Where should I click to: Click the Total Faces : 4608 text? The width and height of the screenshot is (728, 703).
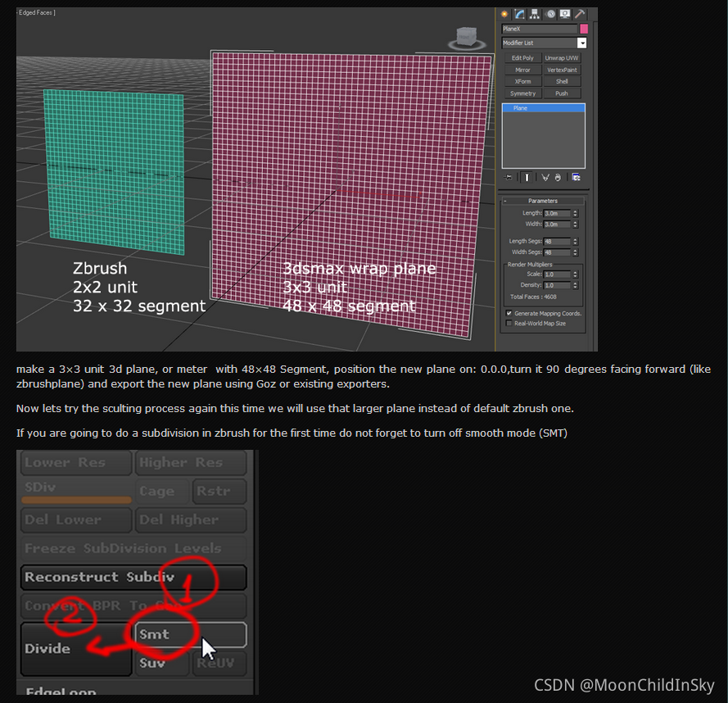[533, 297]
